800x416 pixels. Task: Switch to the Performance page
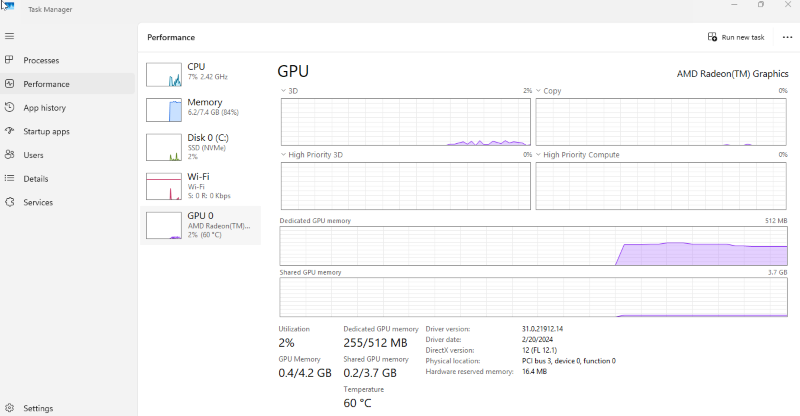click(x=46, y=84)
